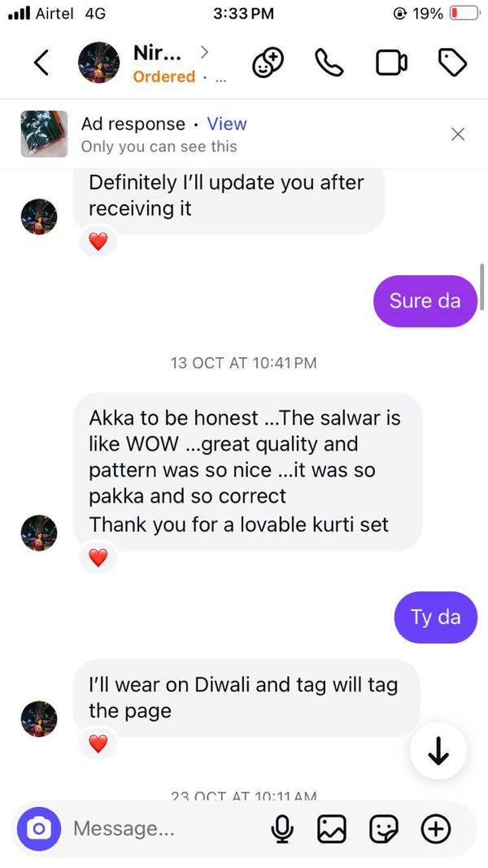Start a voice call with the customer
Viewport: 488px width, 868px height.
tap(329, 63)
